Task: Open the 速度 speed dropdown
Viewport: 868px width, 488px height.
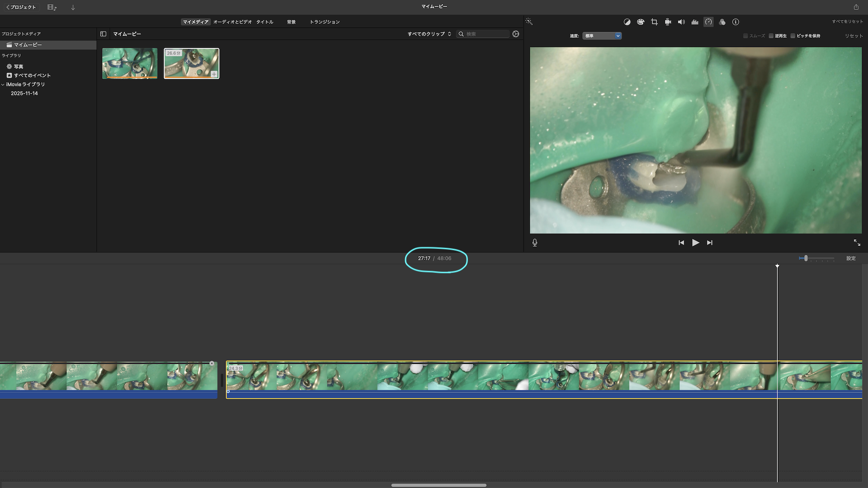Action: 602,36
